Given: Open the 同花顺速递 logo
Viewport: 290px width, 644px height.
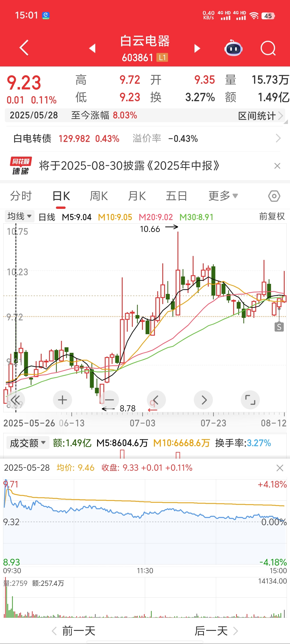Looking at the screenshot, I should [x=20, y=166].
